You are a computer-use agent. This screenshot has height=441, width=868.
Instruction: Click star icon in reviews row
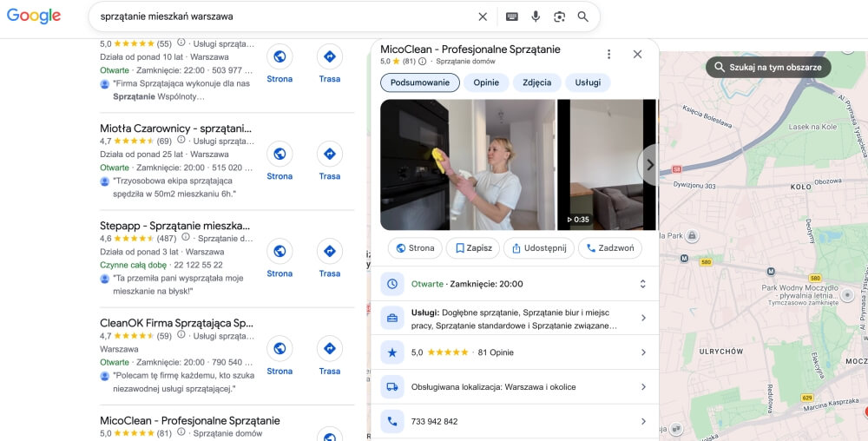point(392,352)
